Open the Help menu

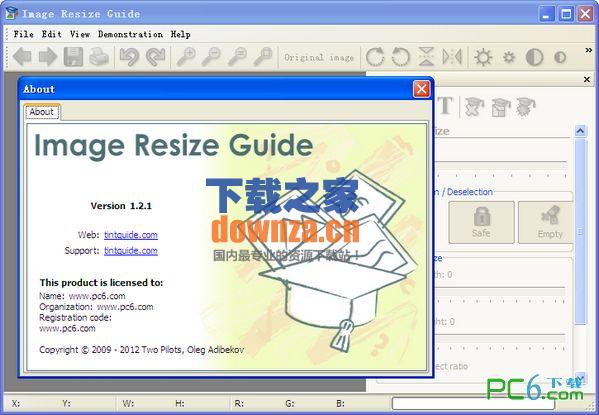pyautogui.click(x=180, y=34)
